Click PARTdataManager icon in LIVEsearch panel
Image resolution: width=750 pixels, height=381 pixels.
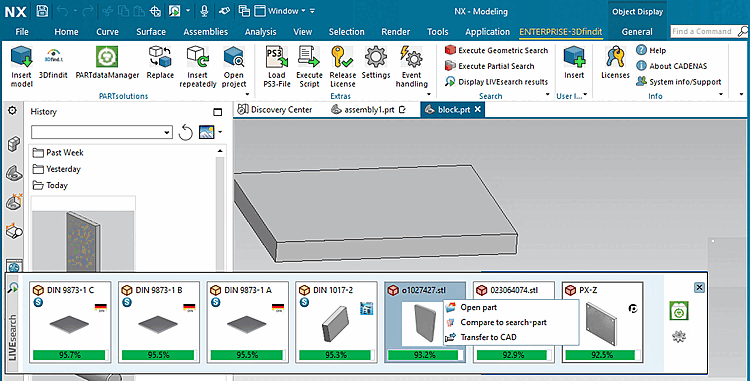679,311
